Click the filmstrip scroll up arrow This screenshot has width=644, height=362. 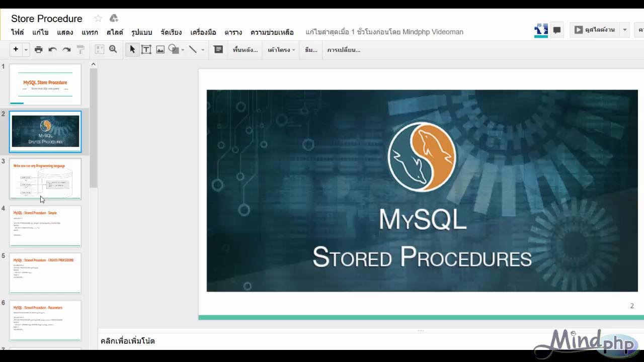tap(93, 64)
